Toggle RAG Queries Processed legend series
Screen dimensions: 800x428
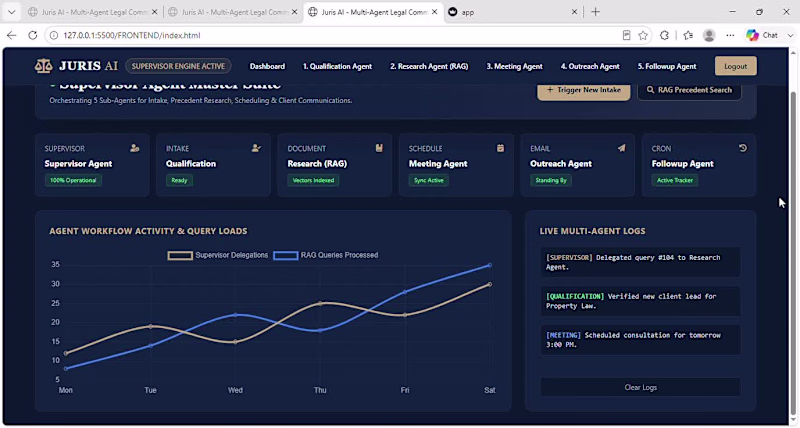coord(326,255)
